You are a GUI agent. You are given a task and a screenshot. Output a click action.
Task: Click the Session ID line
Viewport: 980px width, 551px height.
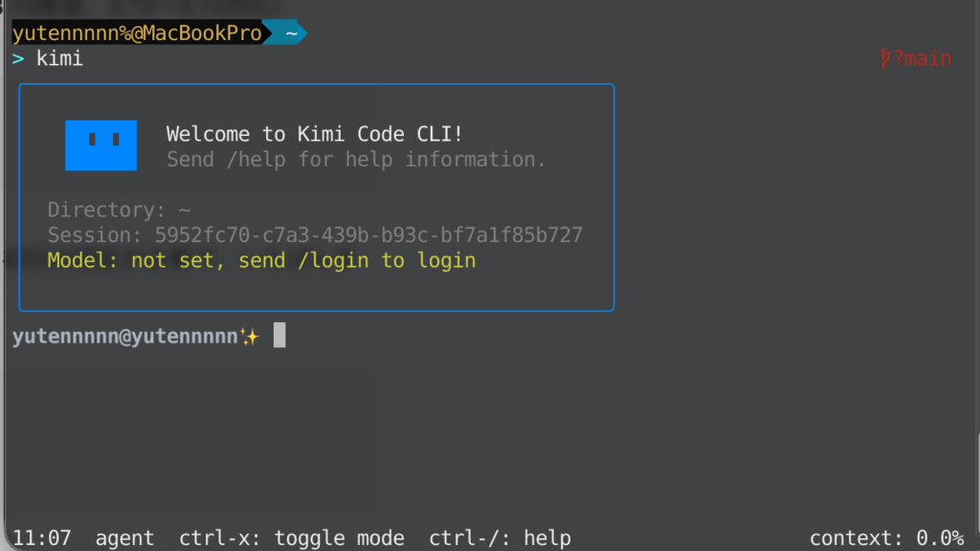click(315, 235)
